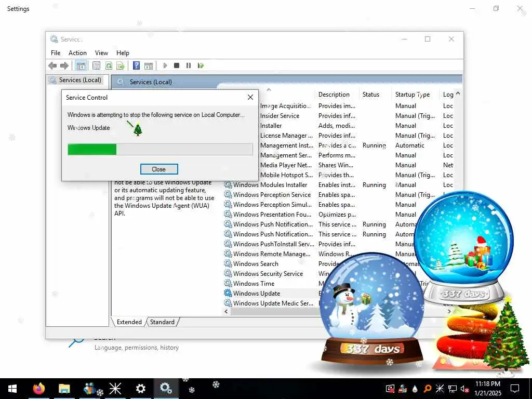
Task: Start the selected service with the play icon
Action: coord(165,65)
